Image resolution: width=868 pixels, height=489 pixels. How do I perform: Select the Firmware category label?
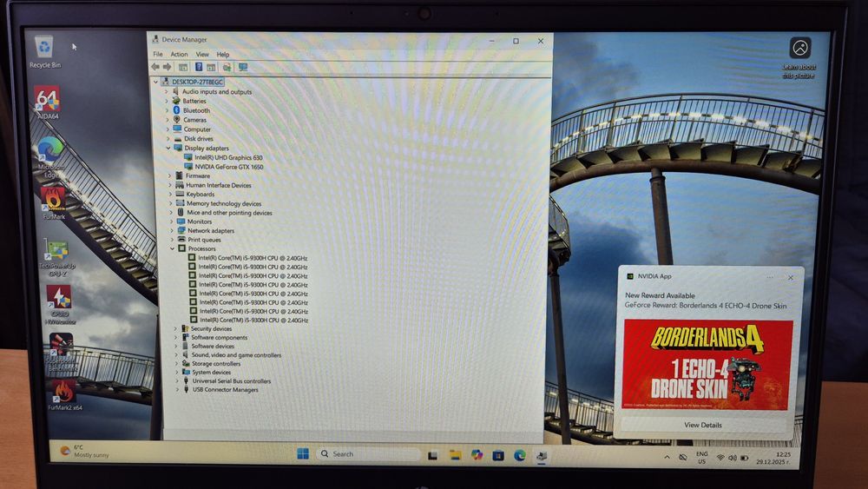[198, 176]
